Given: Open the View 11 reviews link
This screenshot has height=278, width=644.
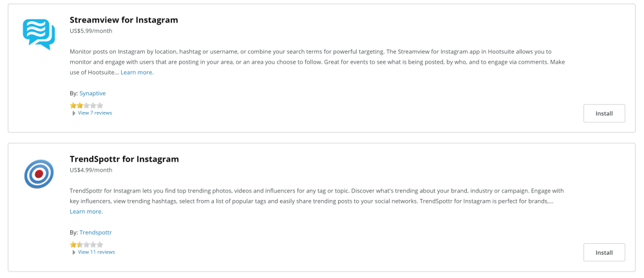Looking at the screenshot, I should [x=97, y=252].
